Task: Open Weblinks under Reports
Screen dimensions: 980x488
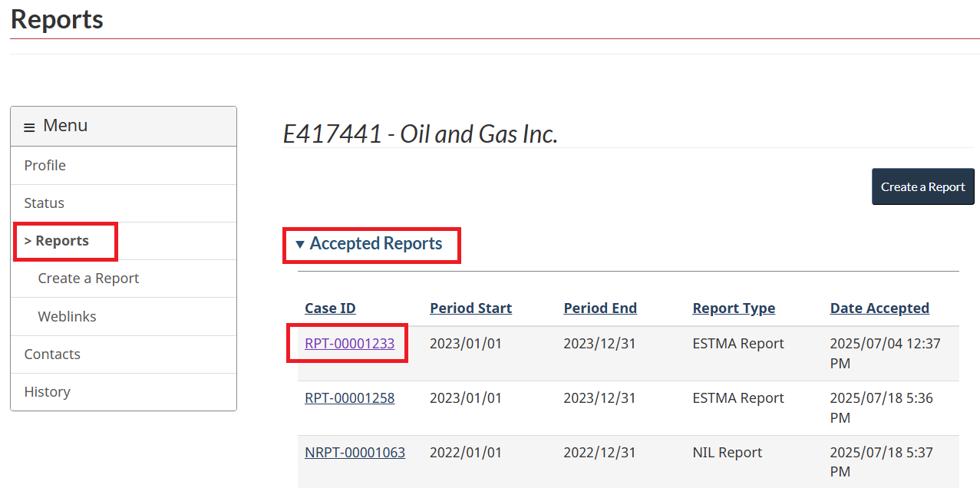Action: pyautogui.click(x=64, y=316)
